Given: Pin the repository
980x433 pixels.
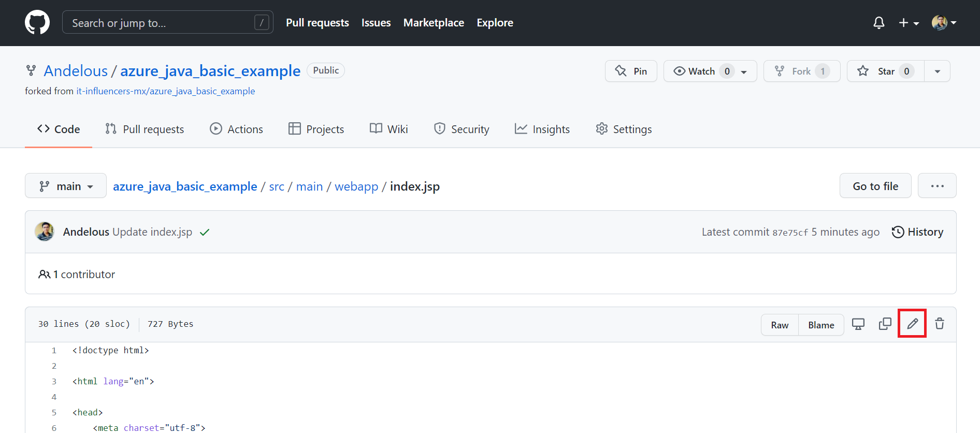Looking at the screenshot, I should click(x=631, y=71).
